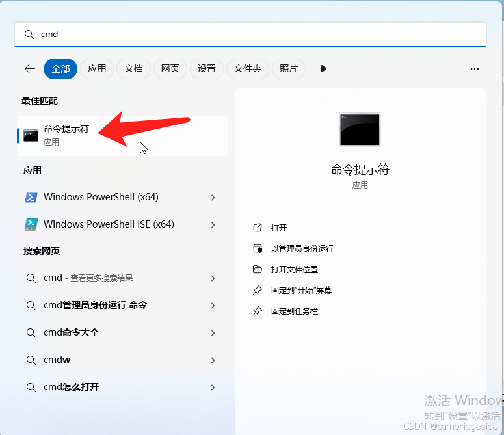This screenshot has height=435, width=504.
Task: Click search icon beside cmd怎么打开
Action: (31, 388)
